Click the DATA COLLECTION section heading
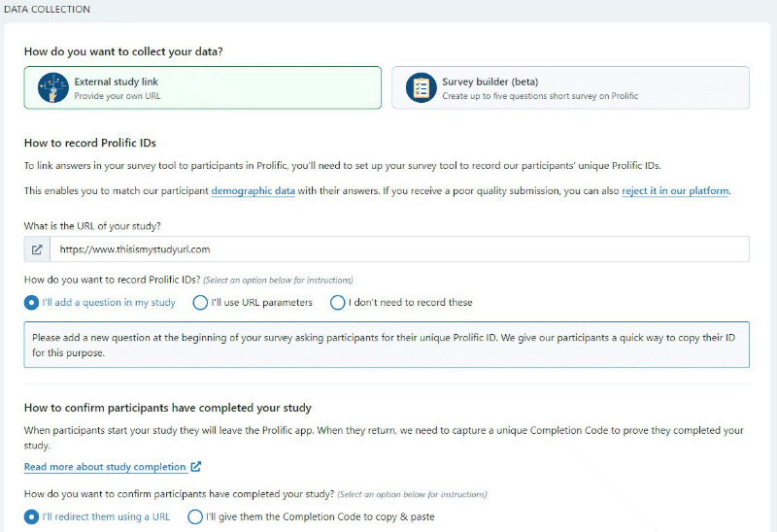 tap(47, 10)
